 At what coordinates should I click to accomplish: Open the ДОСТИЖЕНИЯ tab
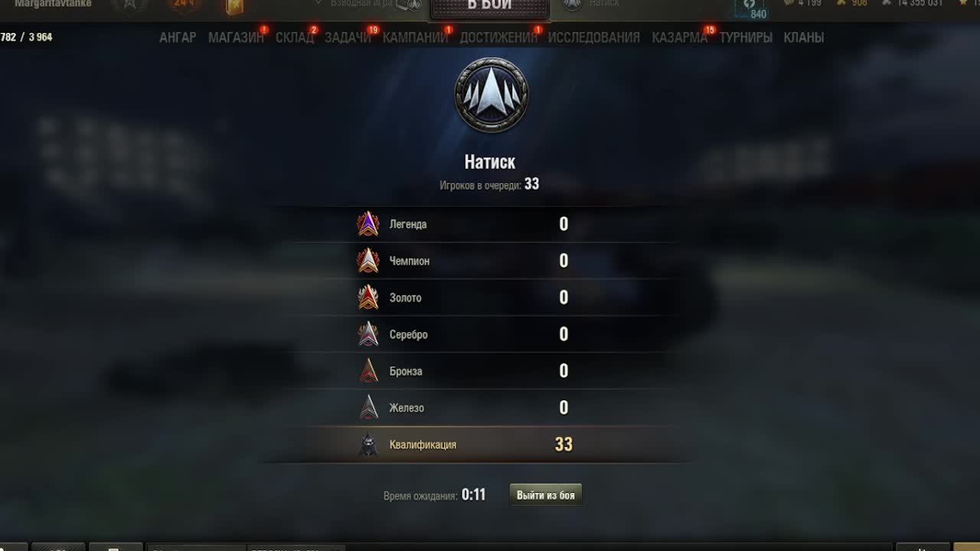[x=498, y=37]
